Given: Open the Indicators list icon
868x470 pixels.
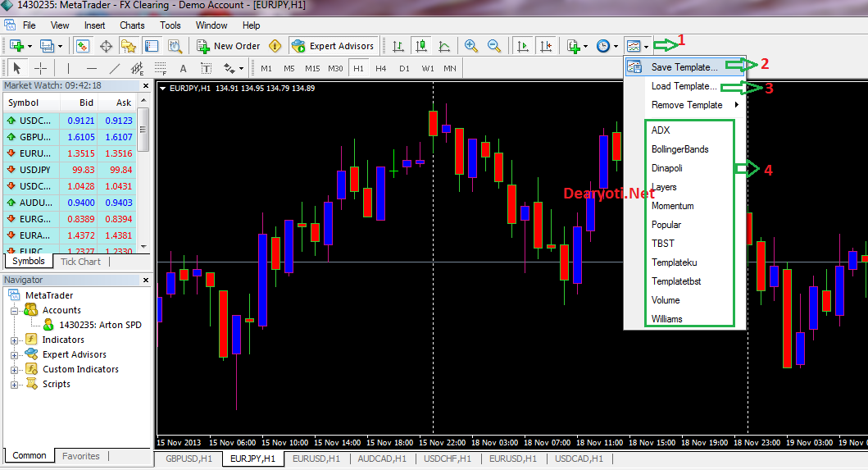Looking at the screenshot, I should point(574,46).
